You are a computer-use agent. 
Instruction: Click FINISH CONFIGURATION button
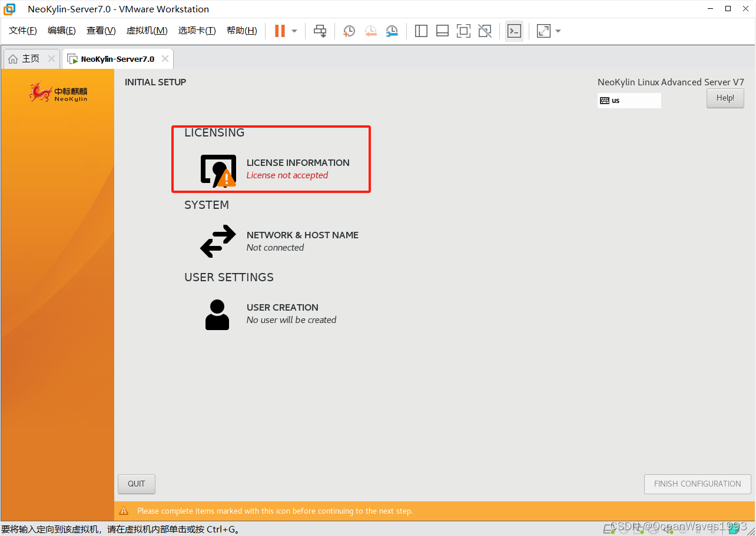click(x=698, y=484)
